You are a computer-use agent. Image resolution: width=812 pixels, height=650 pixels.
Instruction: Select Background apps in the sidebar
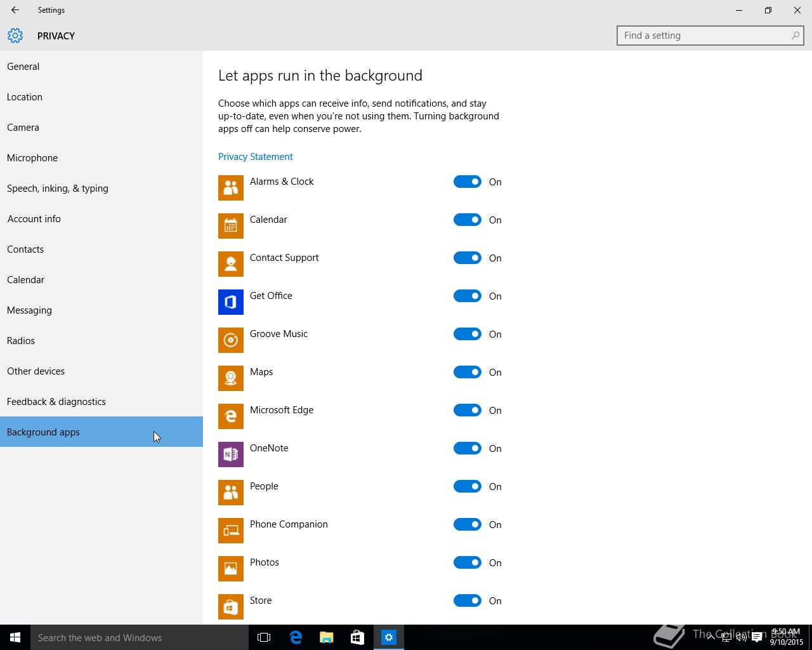pyautogui.click(x=101, y=432)
